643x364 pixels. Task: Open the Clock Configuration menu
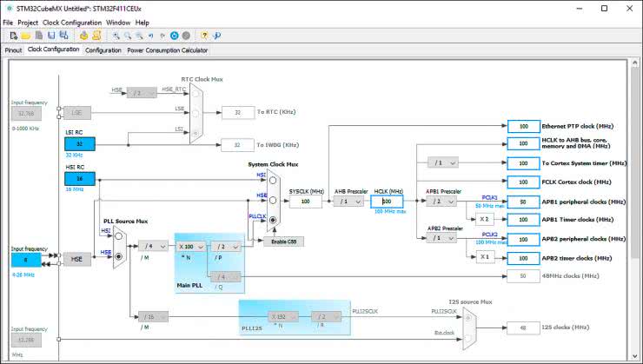coord(72,22)
